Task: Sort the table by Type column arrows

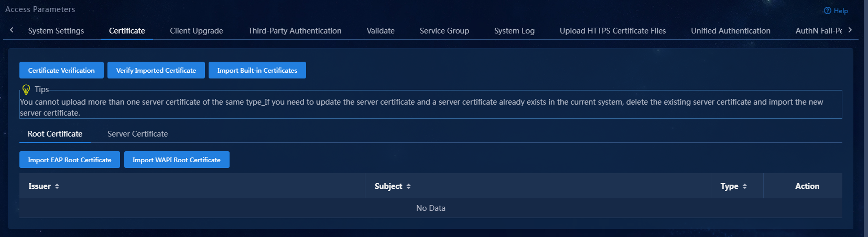Action: [x=744, y=186]
